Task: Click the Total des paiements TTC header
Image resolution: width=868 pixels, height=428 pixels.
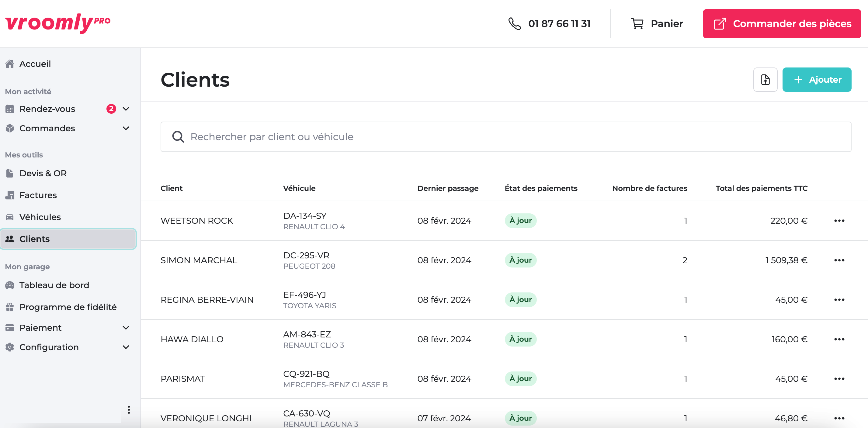Action: pyautogui.click(x=762, y=188)
